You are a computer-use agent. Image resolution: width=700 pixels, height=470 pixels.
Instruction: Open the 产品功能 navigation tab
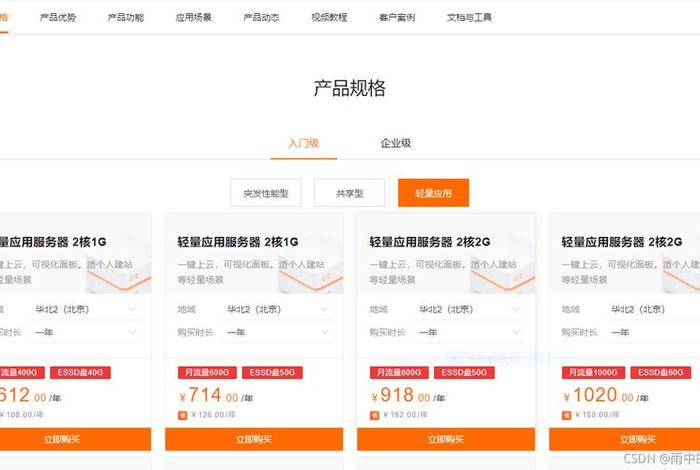pyautogui.click(x=126, y=17)
